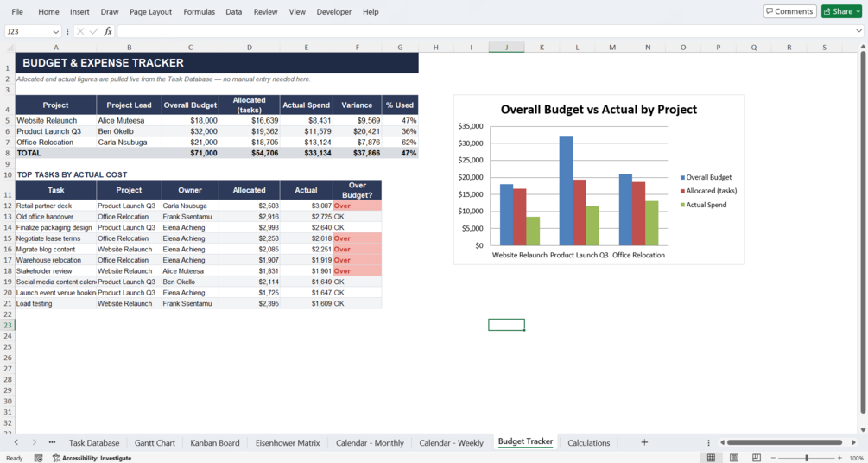Switch to Page Break Preview view icon
Screen dimensions: 868x463
point(757,458)
